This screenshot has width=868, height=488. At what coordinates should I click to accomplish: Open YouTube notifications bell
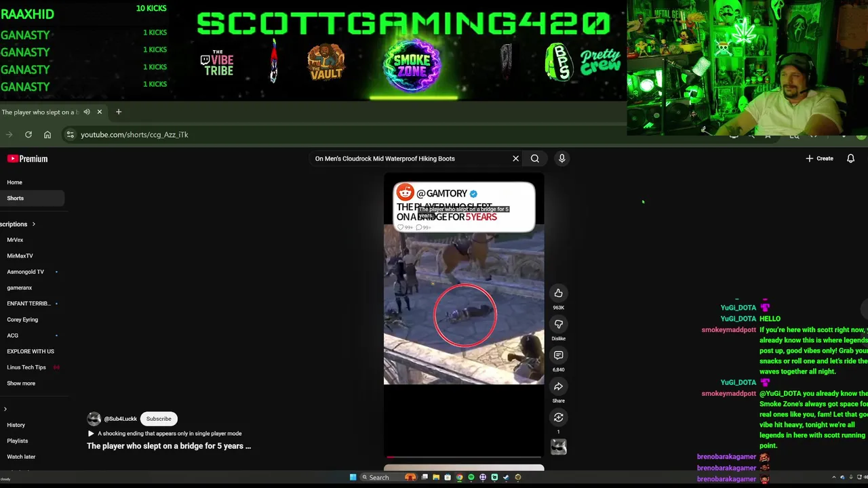(850, 159)
